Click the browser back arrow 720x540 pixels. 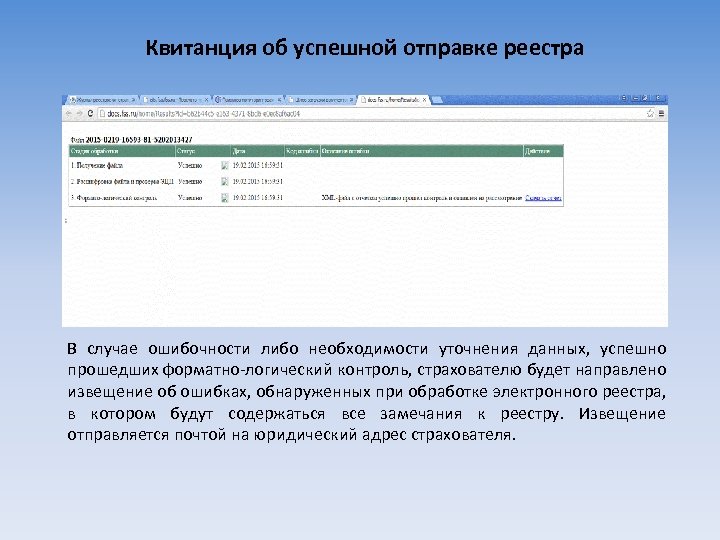[69, 113]
